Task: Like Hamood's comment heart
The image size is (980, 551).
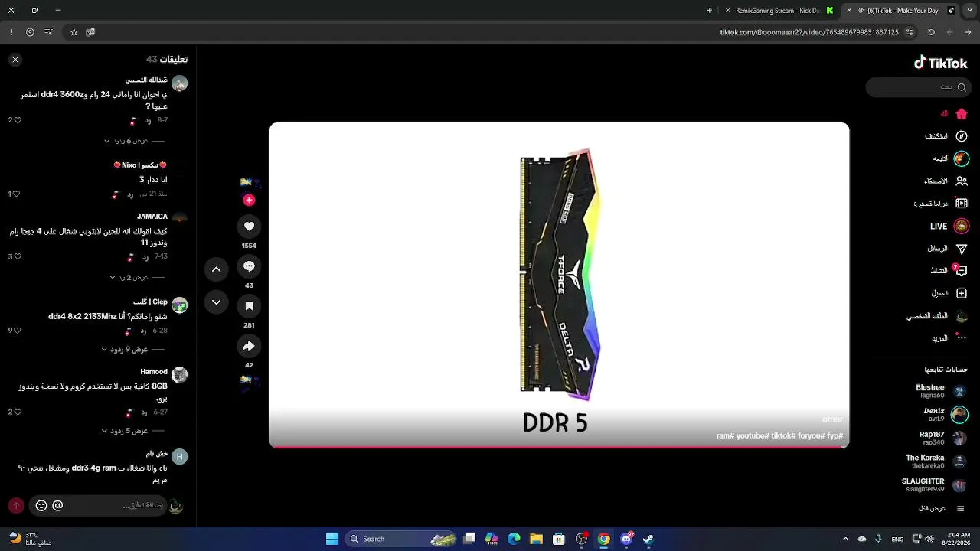Action: coord(18,412)
